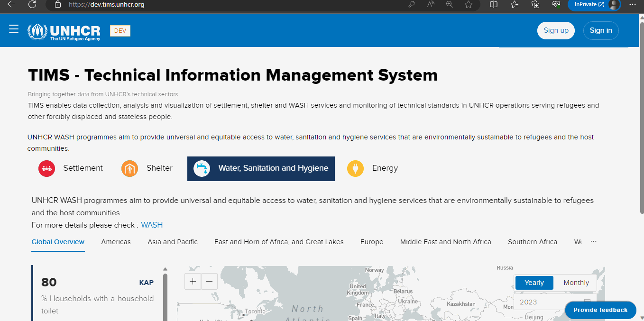The image size is (644, 321).
Task: Select the Energy sector label
Action: coord(385,168)
